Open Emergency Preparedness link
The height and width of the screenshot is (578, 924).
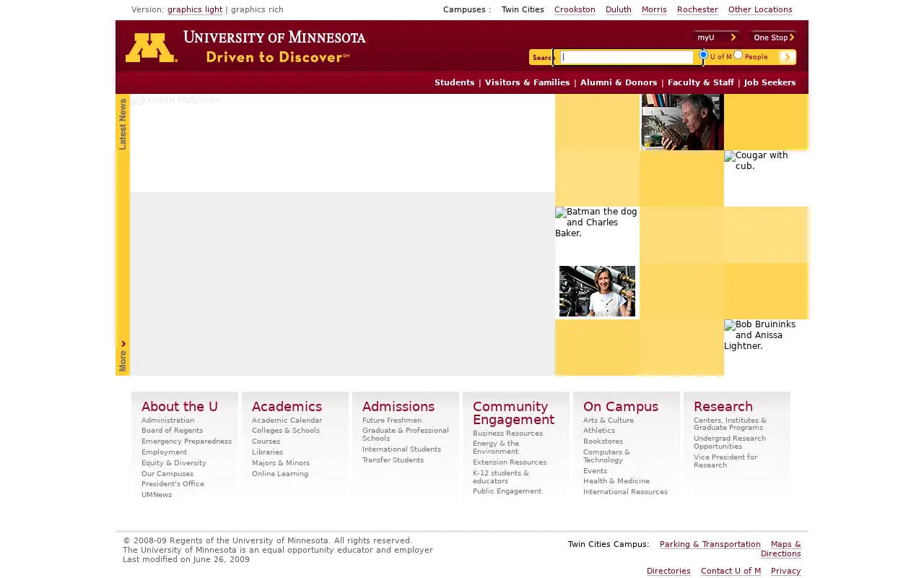186,441
